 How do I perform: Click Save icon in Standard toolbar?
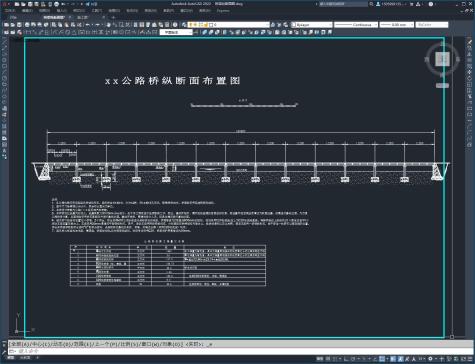19,25
